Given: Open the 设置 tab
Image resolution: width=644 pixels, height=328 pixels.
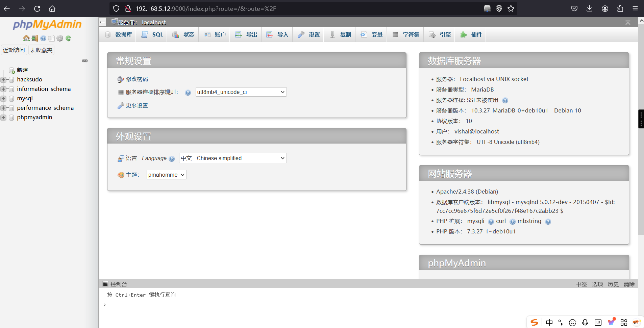Looking at the screenshot, I should pos(308,34).
